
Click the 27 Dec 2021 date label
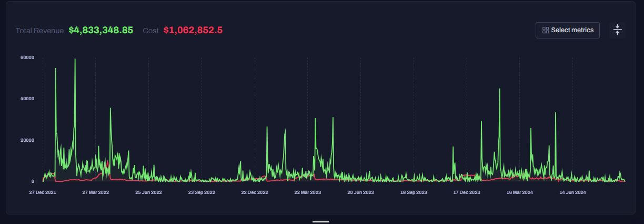[x=43, y=192]
